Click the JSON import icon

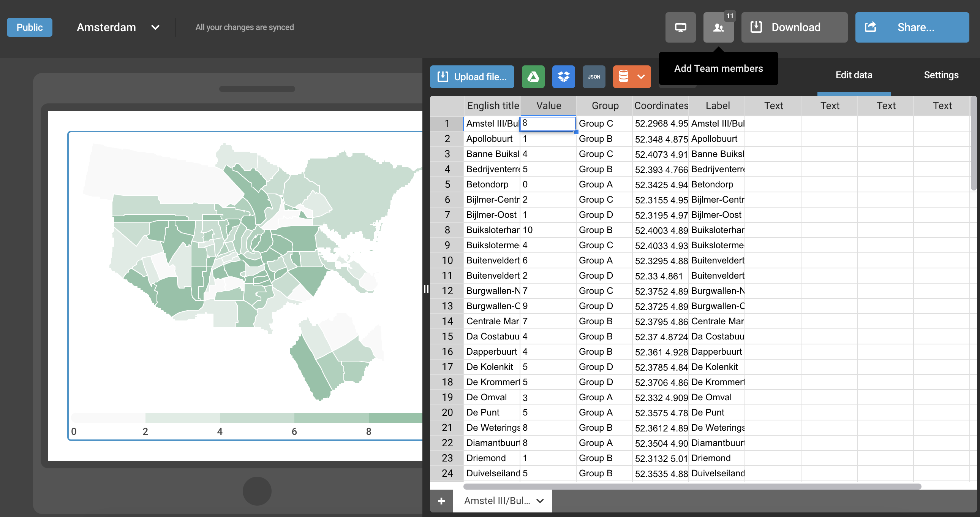click(594, 76)
